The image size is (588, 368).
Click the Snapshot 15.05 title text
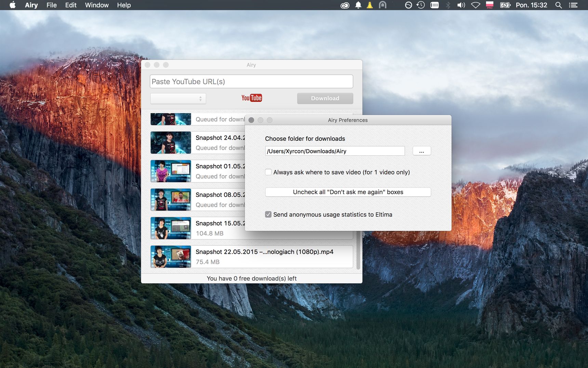(x=220, y=223)
